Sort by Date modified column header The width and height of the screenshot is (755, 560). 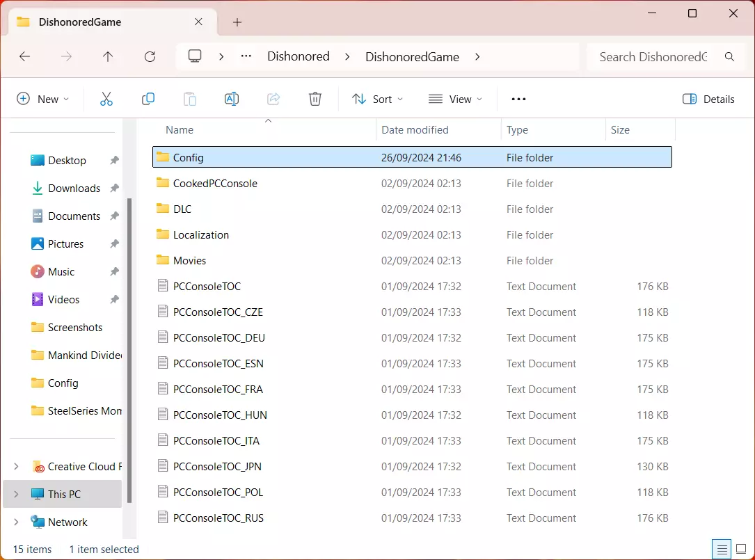tap(415, 130)
